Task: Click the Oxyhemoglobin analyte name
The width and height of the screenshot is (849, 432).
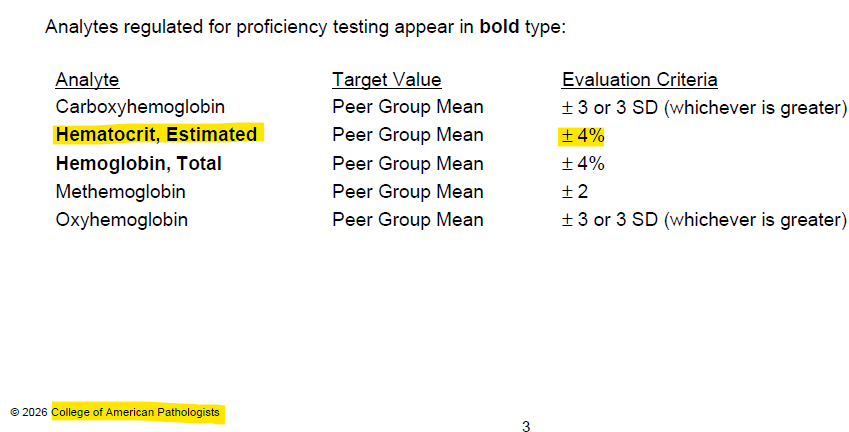Action: pyautogui.click(x=122, y=220)
